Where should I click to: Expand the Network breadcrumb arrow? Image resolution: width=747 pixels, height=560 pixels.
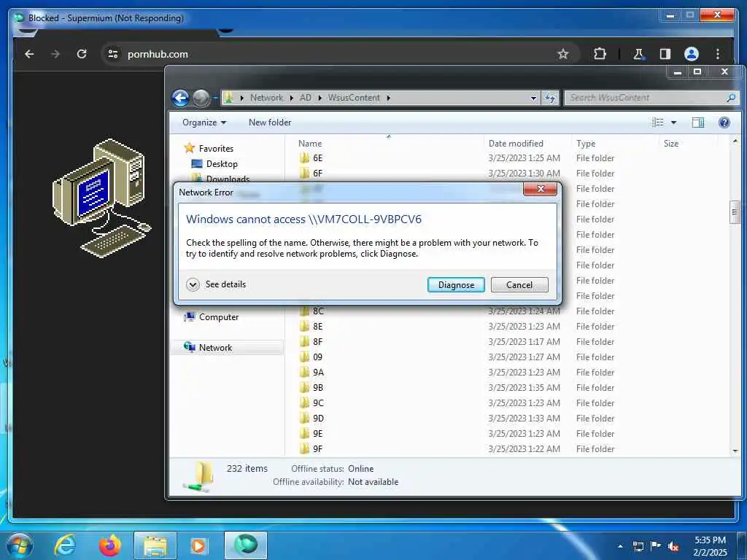tap(291, 98)
